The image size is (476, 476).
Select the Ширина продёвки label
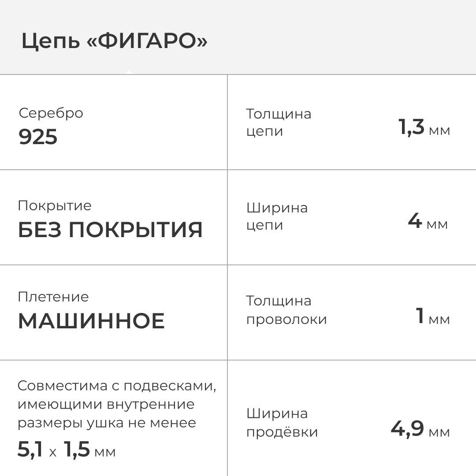(282, 423)
